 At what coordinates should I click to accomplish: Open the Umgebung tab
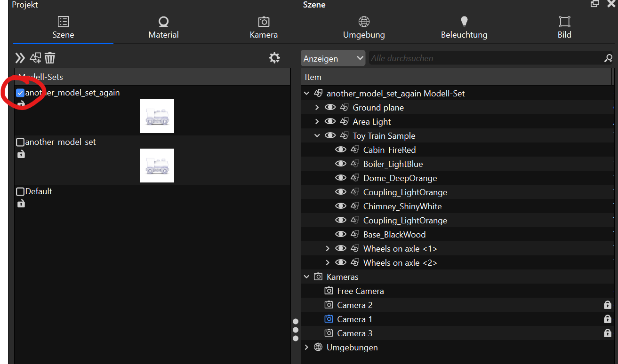click(x=364, y=28)
